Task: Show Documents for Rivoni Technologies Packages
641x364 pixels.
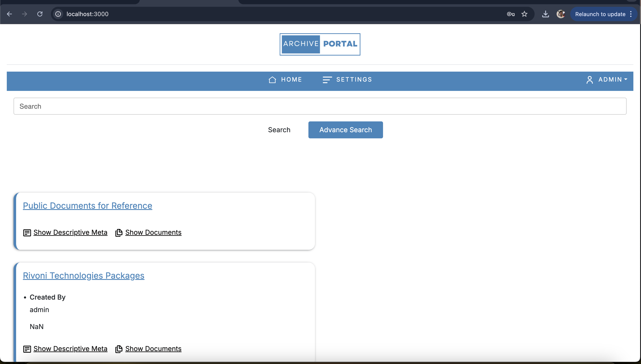Action: [x=153, y=349]
